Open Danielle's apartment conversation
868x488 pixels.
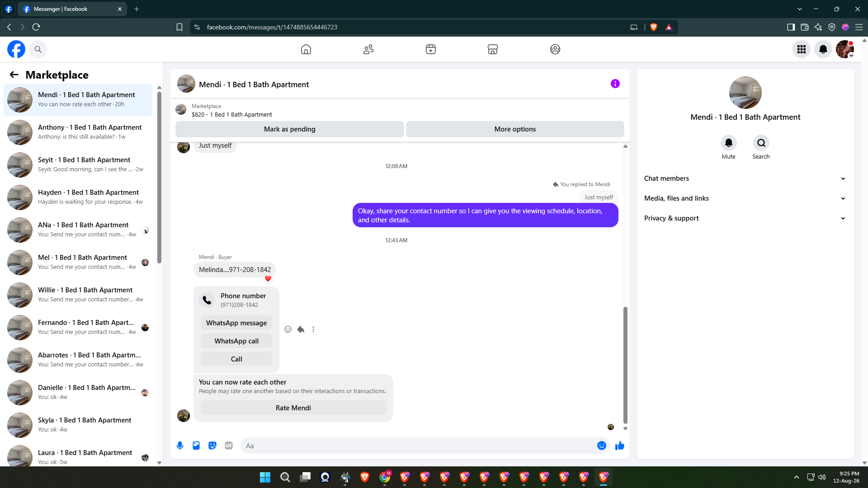[x=78, y=393]
